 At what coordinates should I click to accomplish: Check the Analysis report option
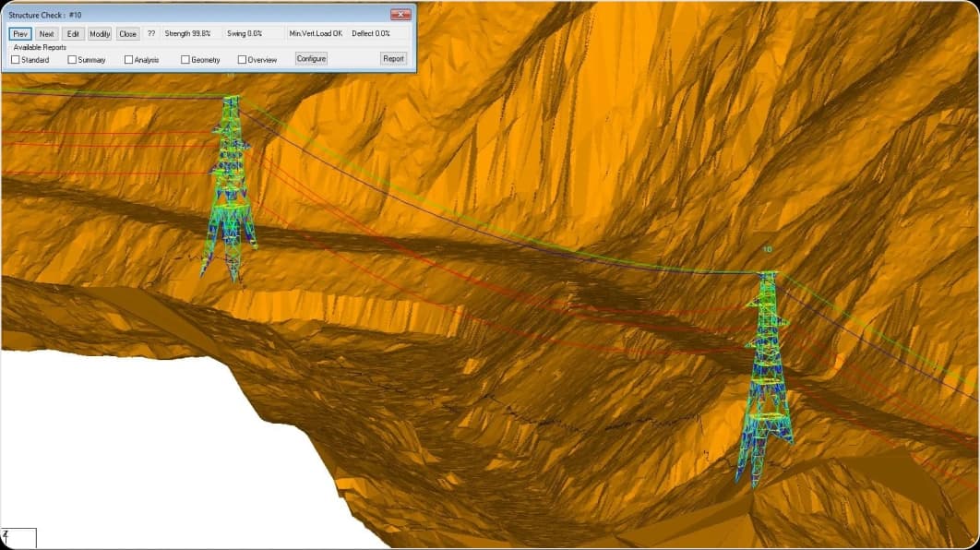[x=129, y=60]
